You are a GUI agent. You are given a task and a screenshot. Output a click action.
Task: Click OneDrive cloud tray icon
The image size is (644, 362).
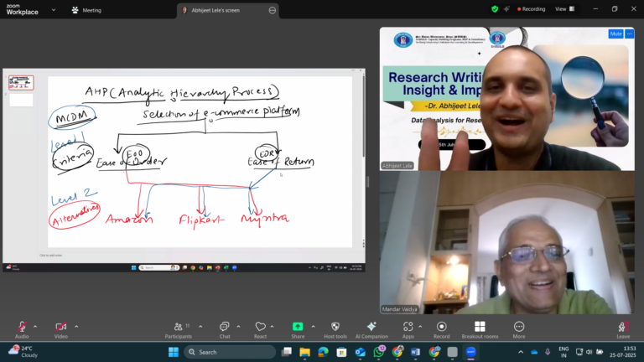[534, 352]
